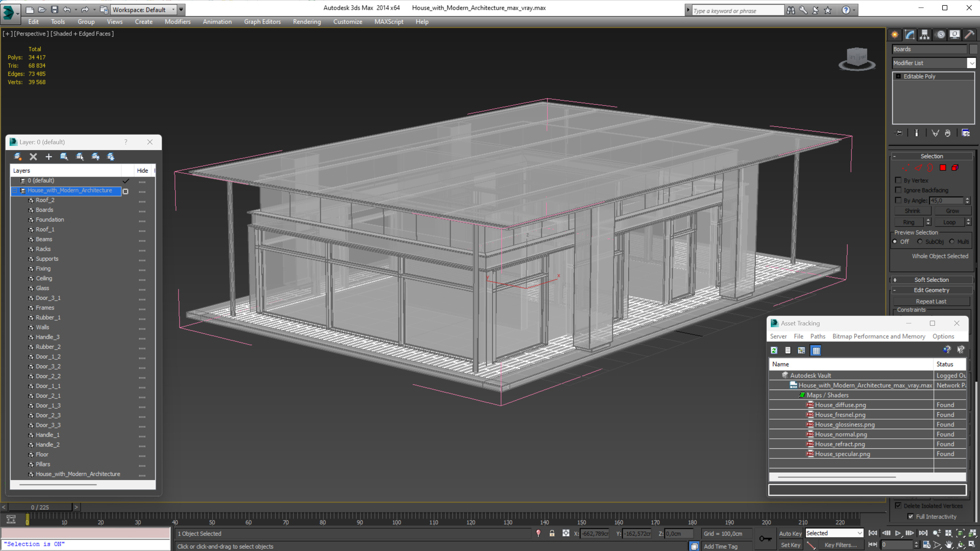Viewport: 980px width, 551px height.
Task: Open Help icon dropdown arrow in title bar
Action: point(854,10)
